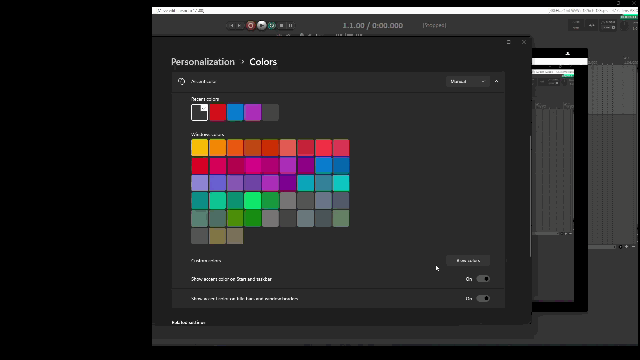Pick the gray swatch in recent colors
The width and height of the screenshot is (640, 360).
tap(270, 113)
